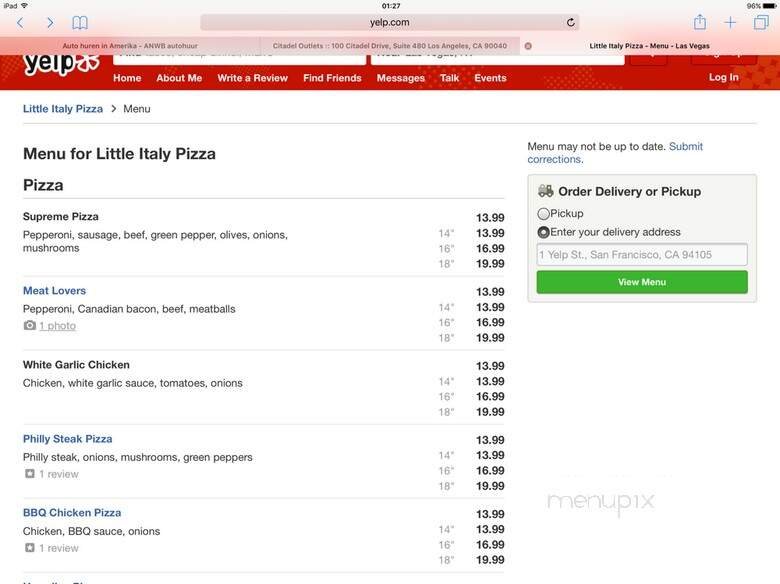The width and height of the screenshot is (780, 584).
Task: Click Log In link
Action: point(724,77)
